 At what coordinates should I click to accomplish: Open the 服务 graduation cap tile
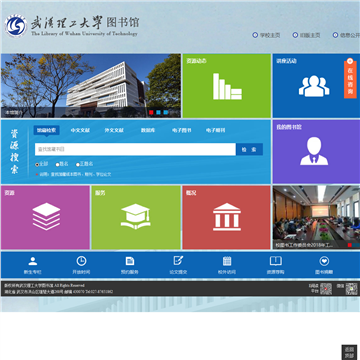pyautogui.click(x=136, y=217)
